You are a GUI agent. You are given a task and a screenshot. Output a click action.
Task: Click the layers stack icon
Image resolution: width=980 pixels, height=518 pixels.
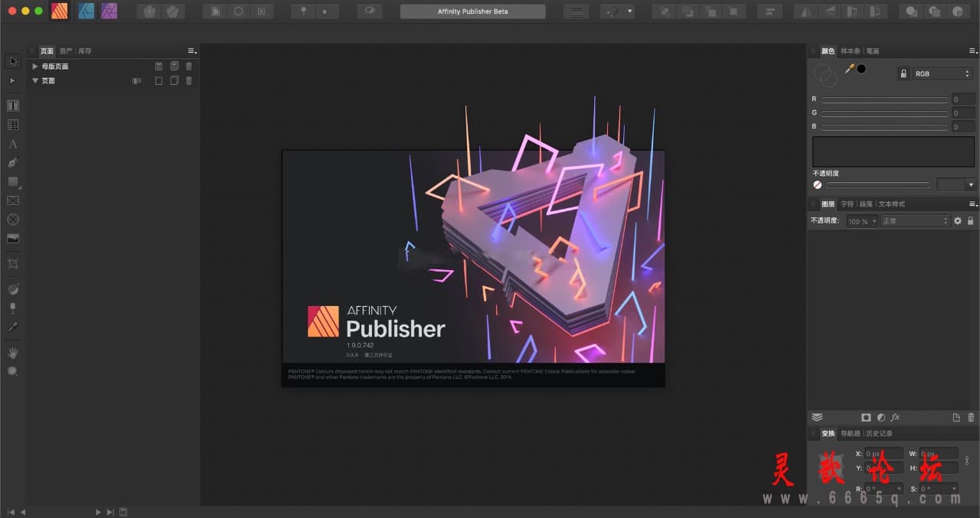point(817,417)
